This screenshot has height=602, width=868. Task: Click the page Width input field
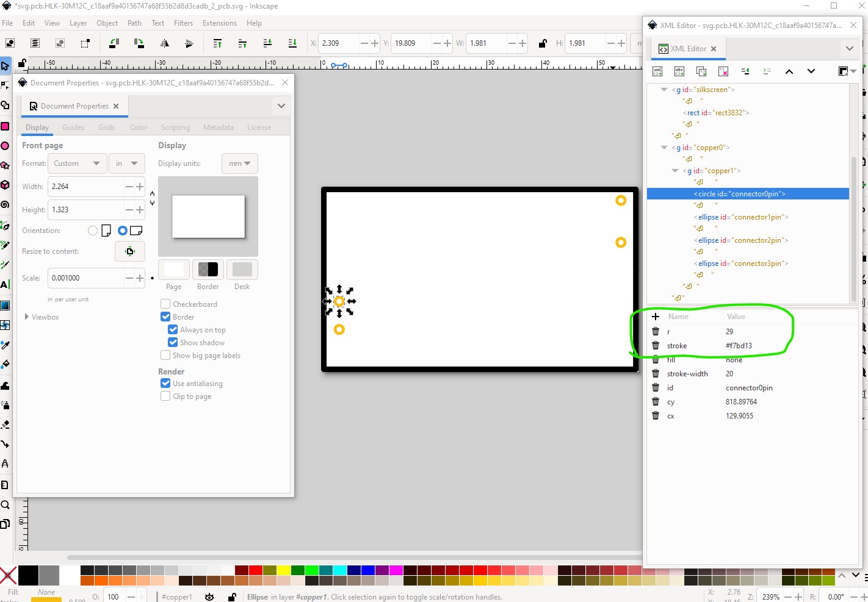click(86, 187)
